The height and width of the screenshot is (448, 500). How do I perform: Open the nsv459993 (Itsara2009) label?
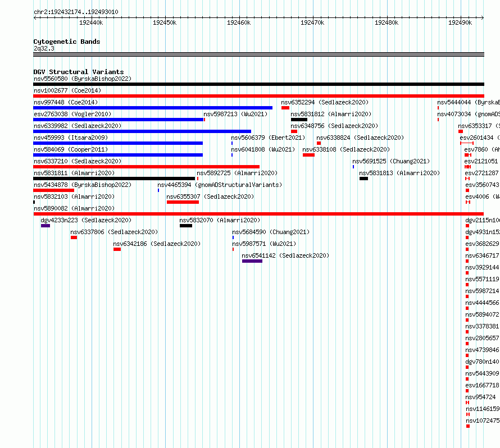pos(71,138)
